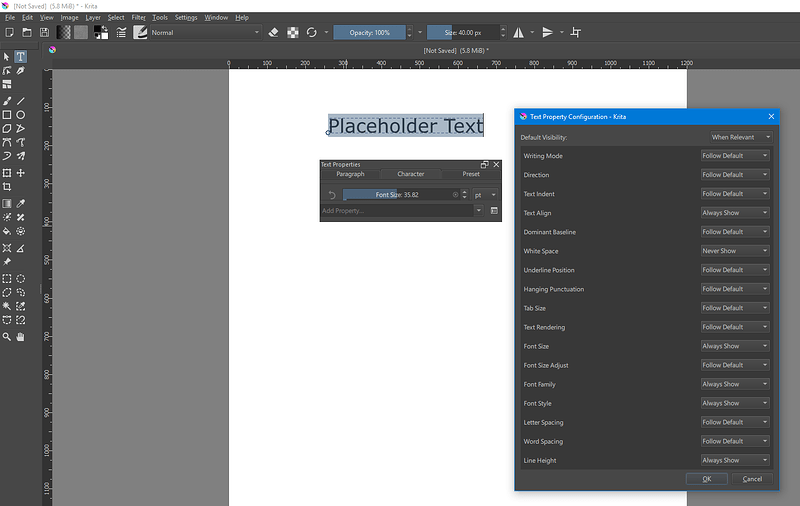Select the Line tool

(20, 101)
